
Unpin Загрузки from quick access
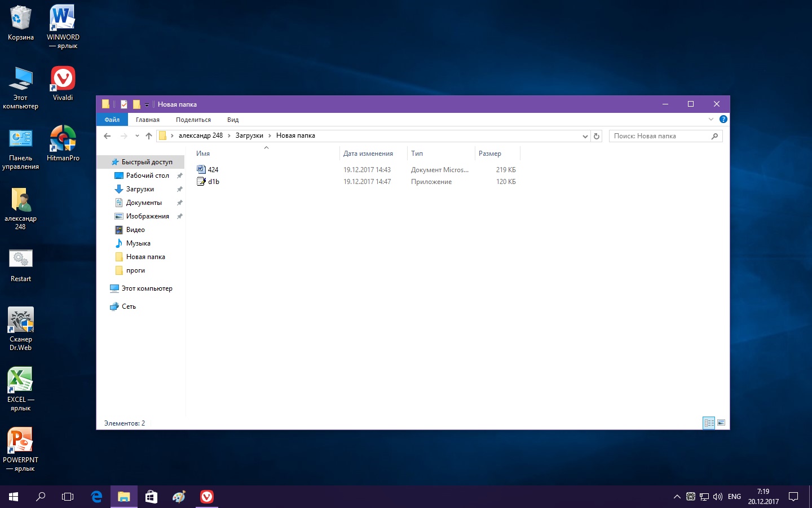(x=180, y=189)
